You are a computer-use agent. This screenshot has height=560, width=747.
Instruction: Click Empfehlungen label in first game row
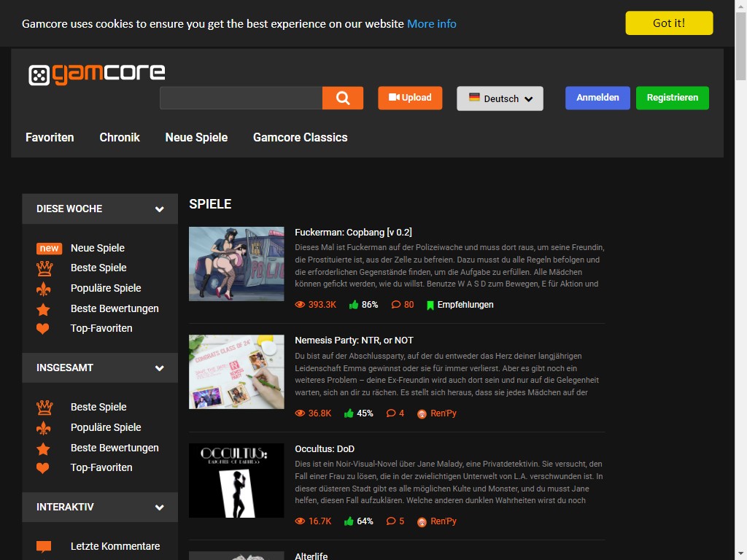coord(465,305)
